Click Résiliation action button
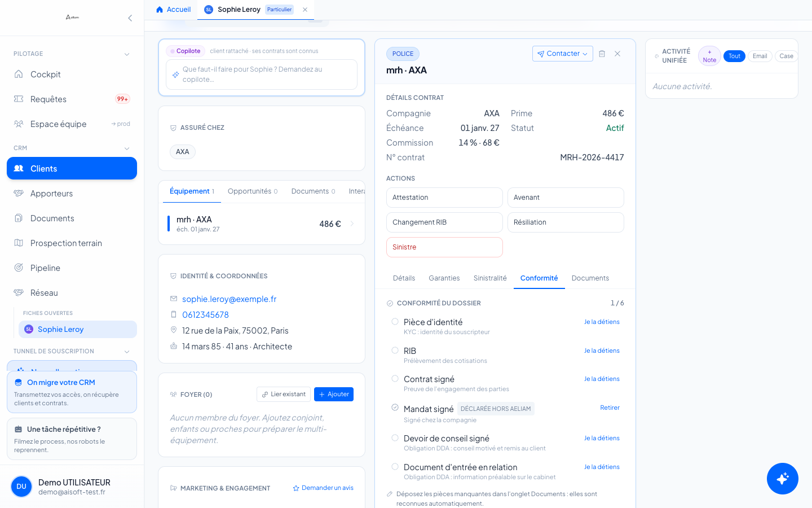Screen dimensions: 812x508 566,222
